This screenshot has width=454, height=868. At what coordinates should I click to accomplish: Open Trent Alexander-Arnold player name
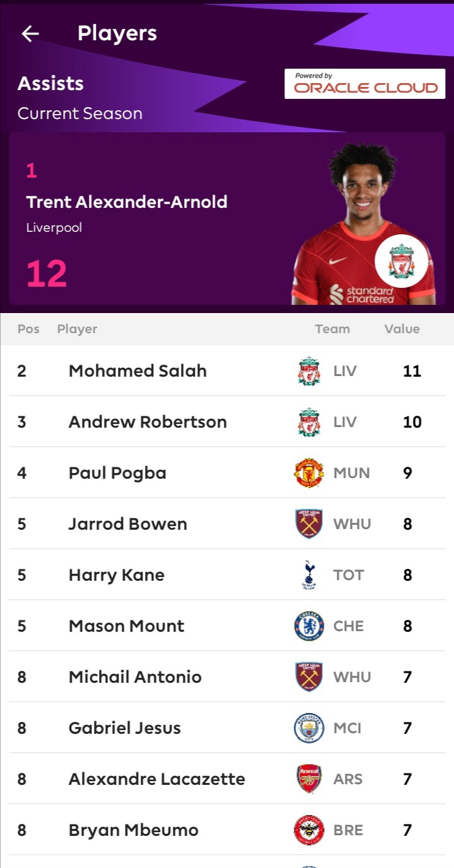click(127, 202)
